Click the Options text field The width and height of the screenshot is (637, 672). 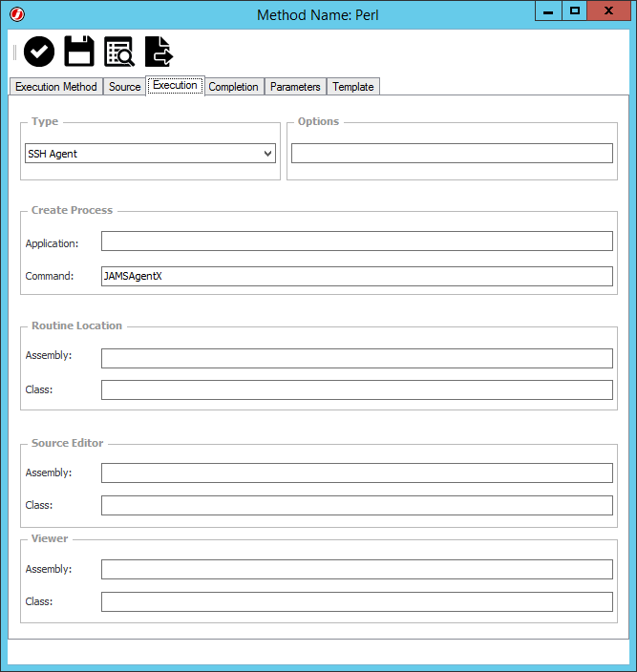click(452, 154)
